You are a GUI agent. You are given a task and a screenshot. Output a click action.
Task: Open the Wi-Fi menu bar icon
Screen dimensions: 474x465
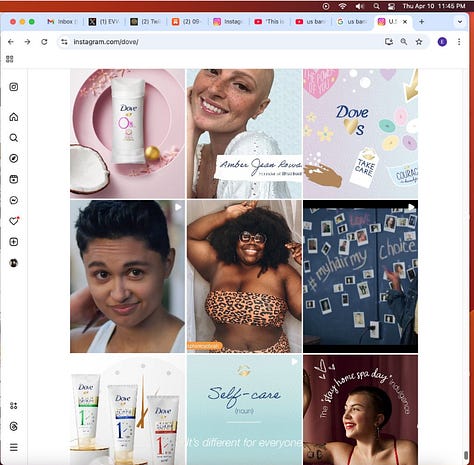click(342, 6)
